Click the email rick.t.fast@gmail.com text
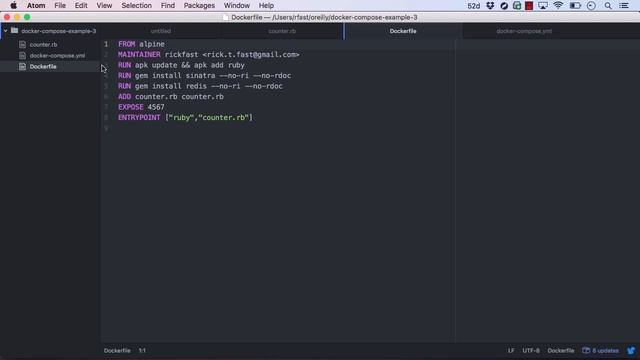 click(x=251, y=55)
